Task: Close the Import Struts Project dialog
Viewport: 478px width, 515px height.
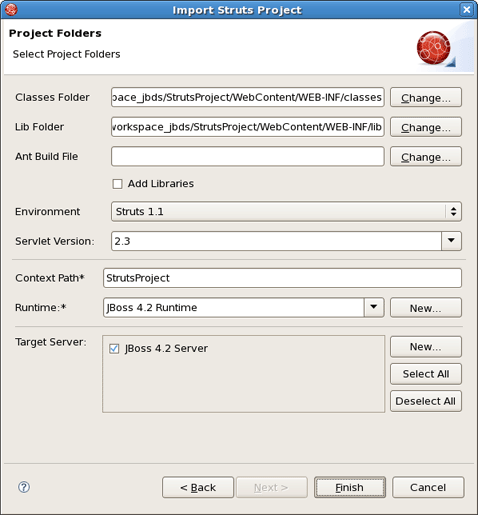Action: [x=467, y=10]
